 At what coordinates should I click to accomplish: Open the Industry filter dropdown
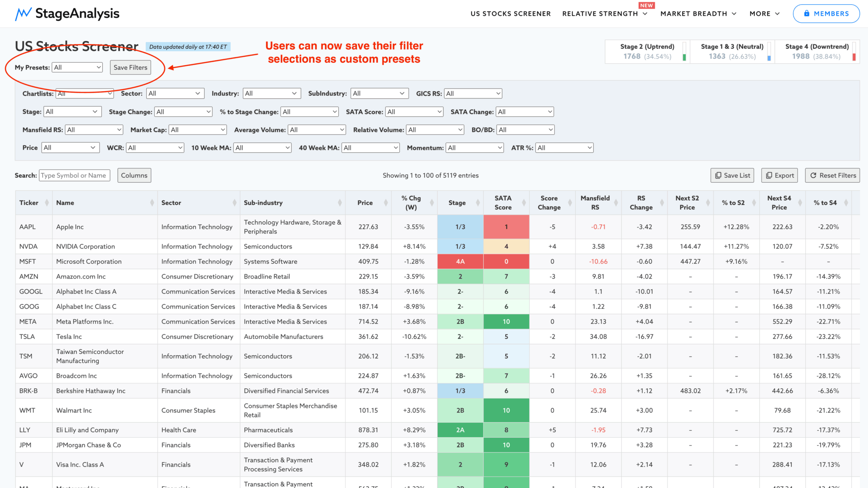point(272,93)
